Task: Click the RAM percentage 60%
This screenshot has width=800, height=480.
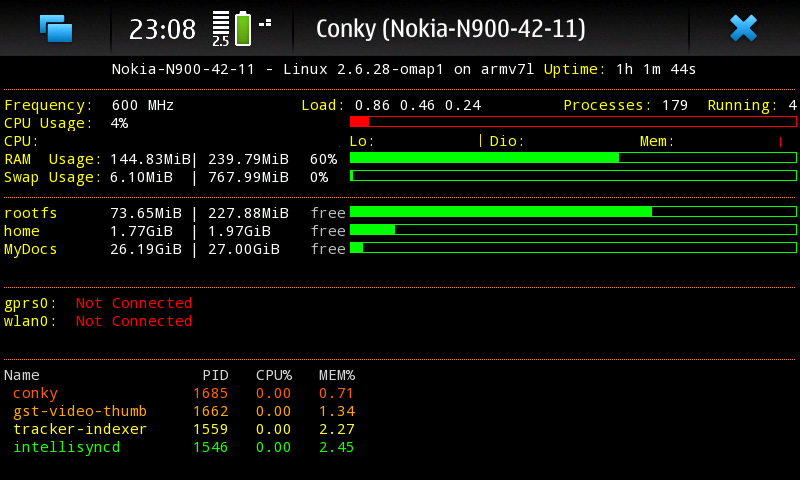Action: [x=323, y=159]
